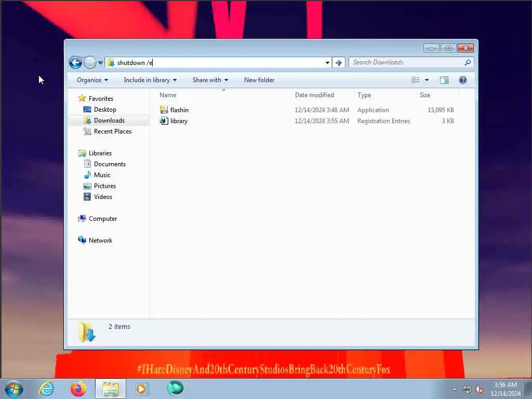Toggle the preview pane
Image resolution: width=532 pixels, height=399 pixels.
(444, 80)
